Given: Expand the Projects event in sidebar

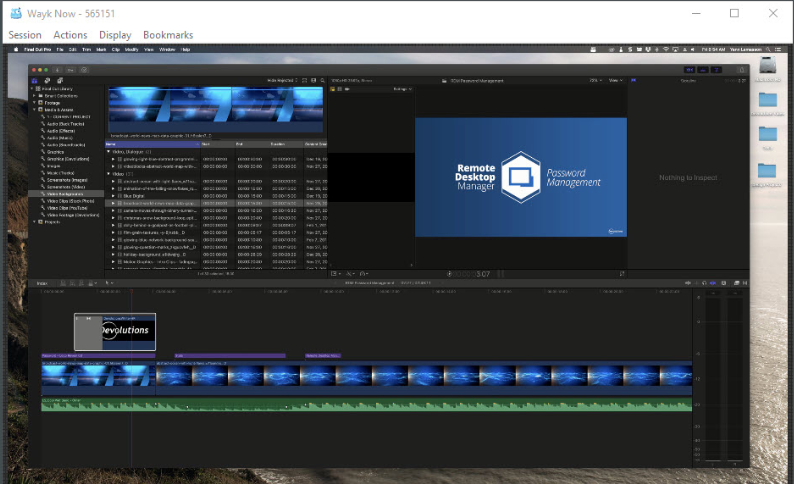Looking at the screenshot, I should coord(34,222).
